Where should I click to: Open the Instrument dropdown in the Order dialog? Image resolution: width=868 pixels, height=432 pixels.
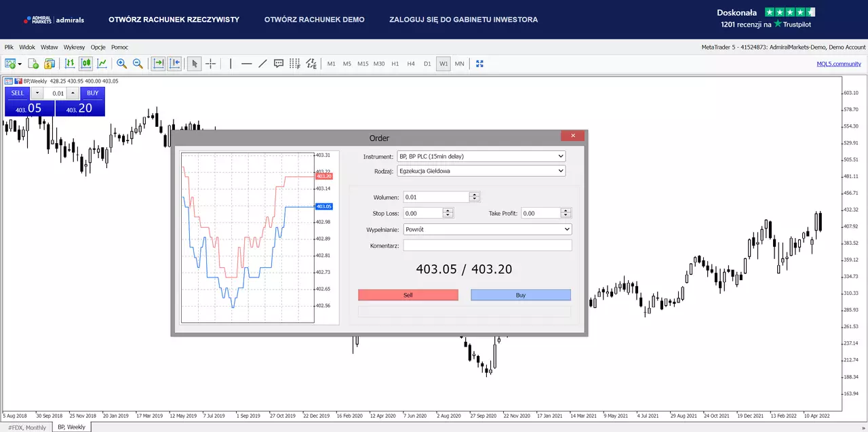point(481,156)
